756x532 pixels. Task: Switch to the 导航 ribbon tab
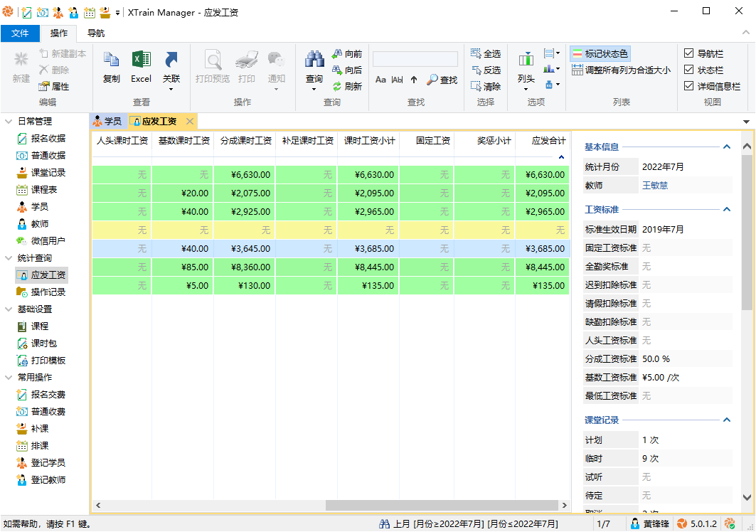coord(96,33)
